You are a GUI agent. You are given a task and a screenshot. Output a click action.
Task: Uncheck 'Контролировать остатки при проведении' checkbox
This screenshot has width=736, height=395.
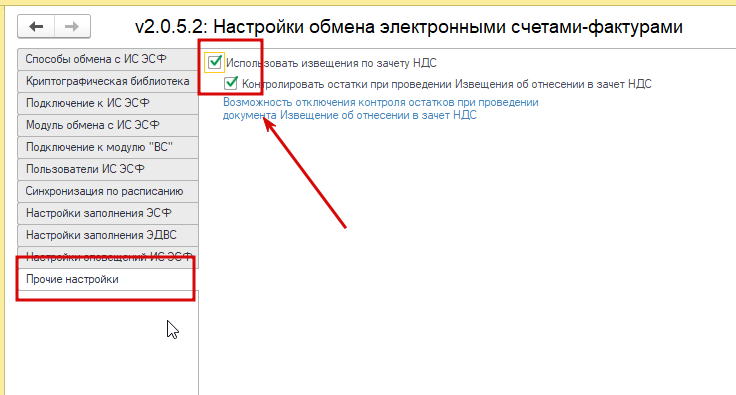pyautogui.click(x=230, y=84)
